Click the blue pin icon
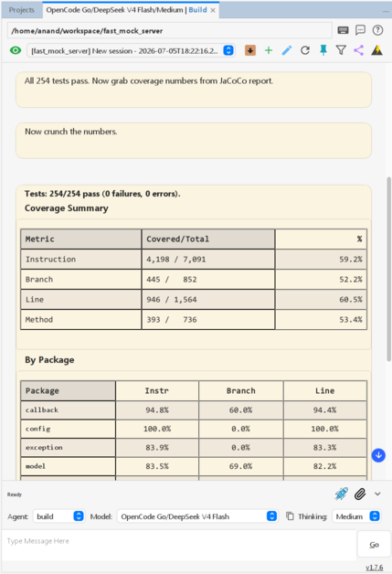Screen dimensions: 392x574 pyautogui.click(x=323, y=50)
